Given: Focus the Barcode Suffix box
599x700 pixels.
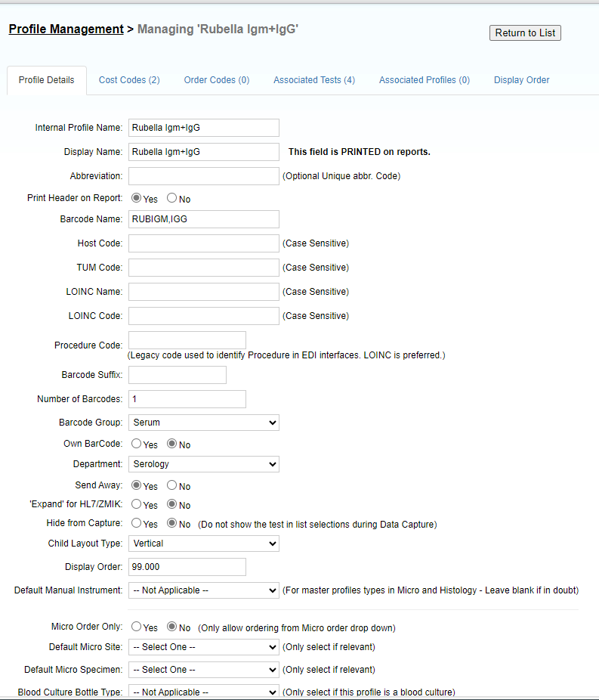Looking at the screenshot, I should tap(178, 375).
